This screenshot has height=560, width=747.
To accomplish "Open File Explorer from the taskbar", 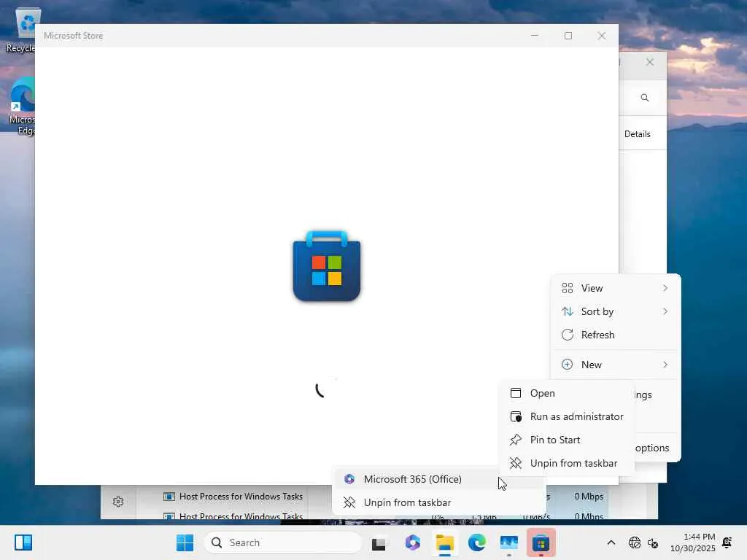I will click(x=444, y=542).
